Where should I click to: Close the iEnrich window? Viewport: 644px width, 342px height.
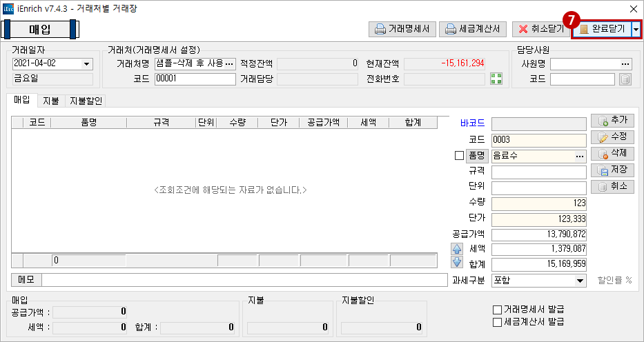[633, 8]
